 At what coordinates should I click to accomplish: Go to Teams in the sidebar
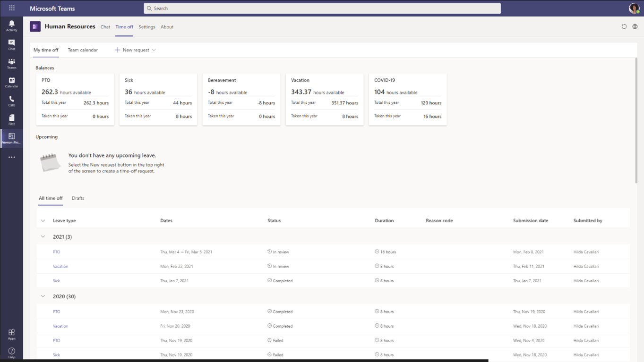(11, 63)
